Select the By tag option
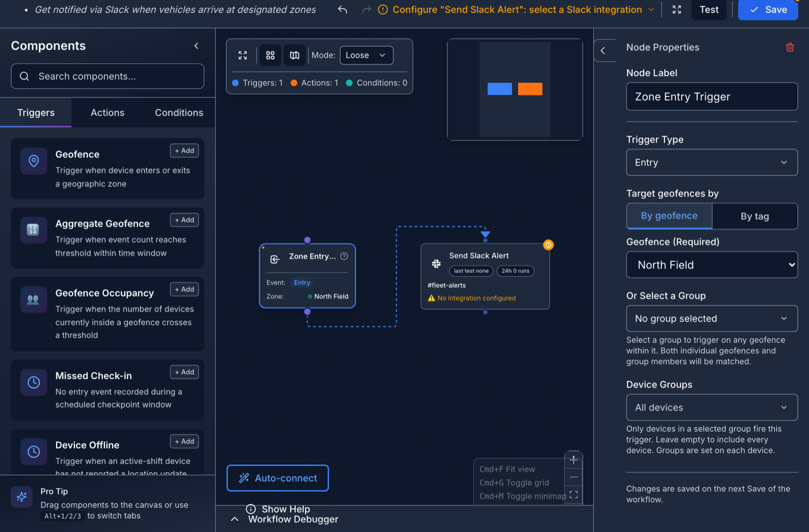 click(754, 216)
